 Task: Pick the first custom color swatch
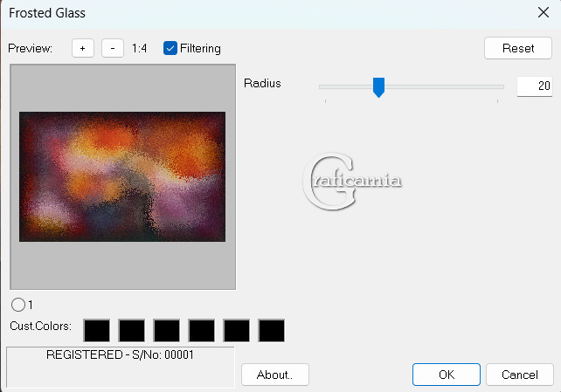[x=97, y=331]
